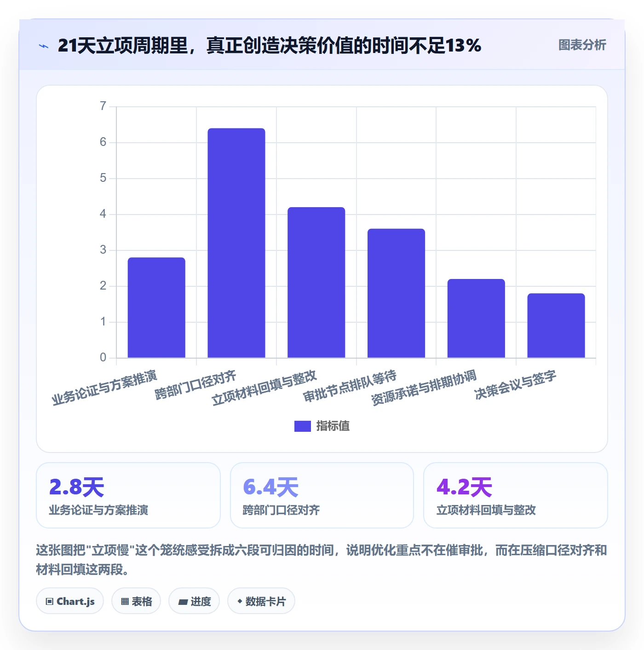Viewport: 644px width, 650px height.
Task: Click the y-axis value 7
Action: point(103,106)
